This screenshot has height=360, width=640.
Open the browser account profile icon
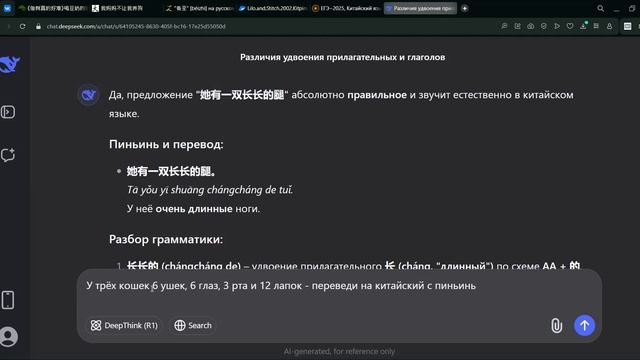point(609,26)
